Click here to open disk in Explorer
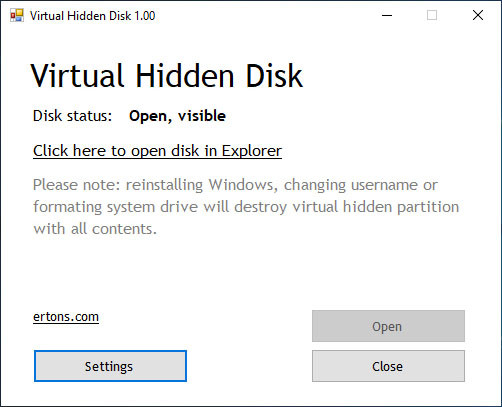 click(157, 151)
